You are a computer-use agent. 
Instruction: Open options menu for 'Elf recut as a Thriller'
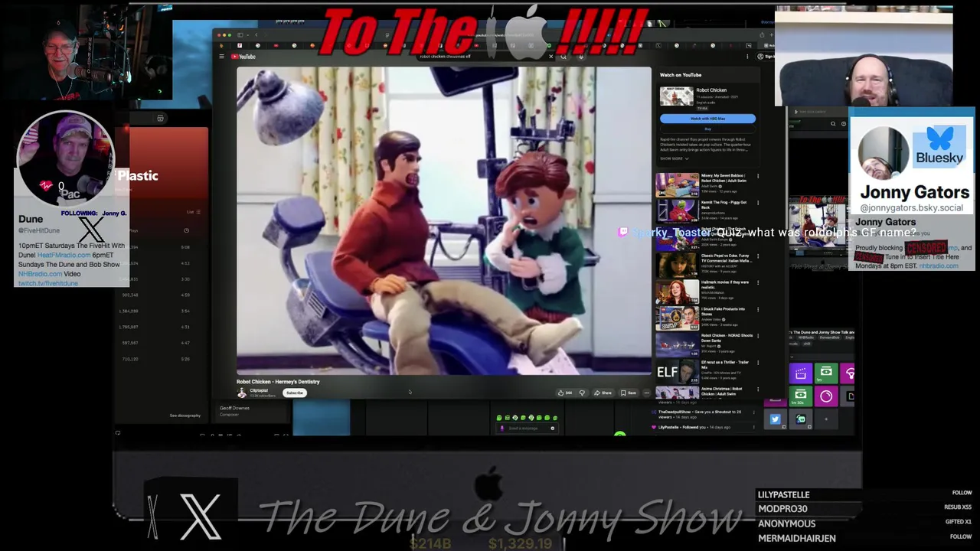pos(758,362)
